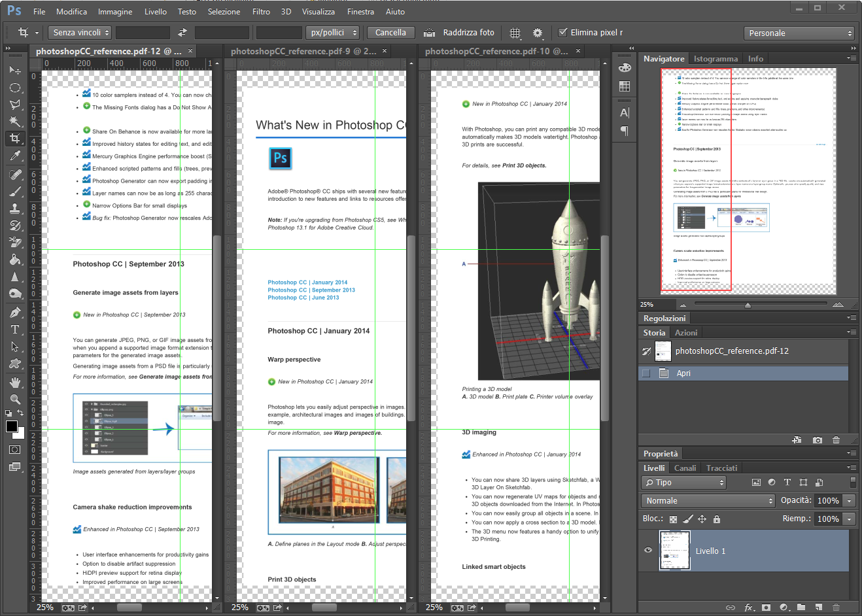Filter layers by pixel layers
Screen dimensions: 862x616
[756, 483]
